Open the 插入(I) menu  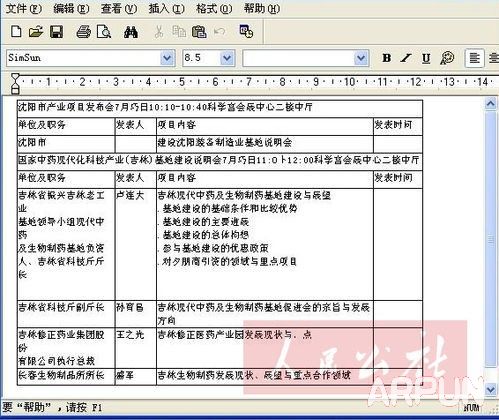166,8
